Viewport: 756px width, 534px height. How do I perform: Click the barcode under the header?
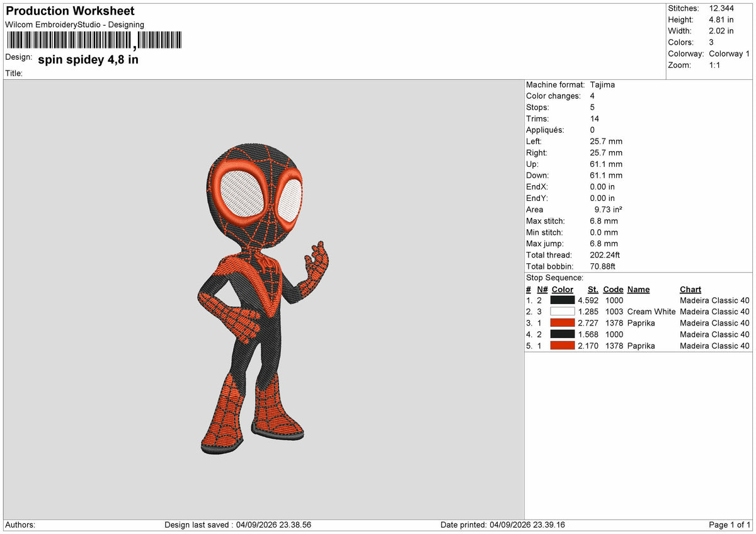tap(94, 41)
